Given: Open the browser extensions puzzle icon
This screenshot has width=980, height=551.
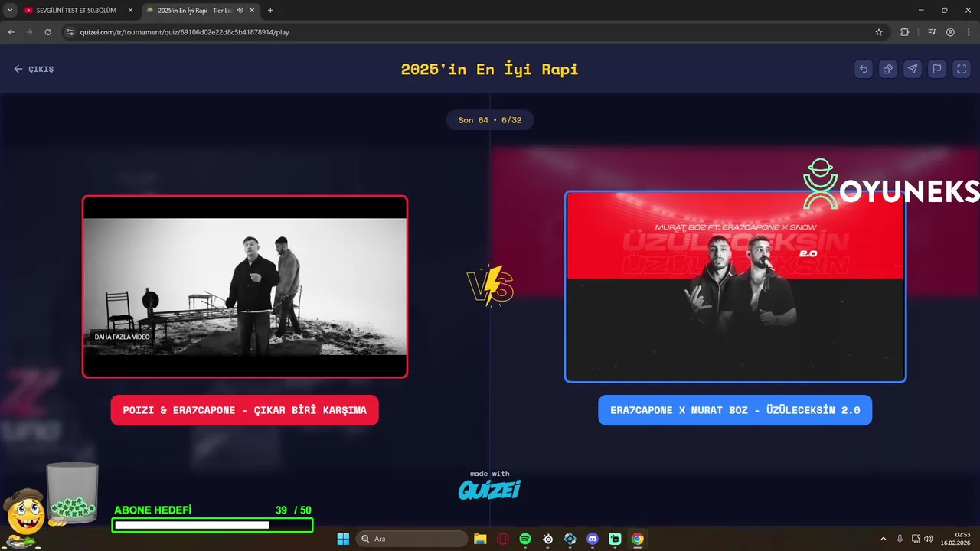Looking at the screenshot, I should tap(905, 32).
